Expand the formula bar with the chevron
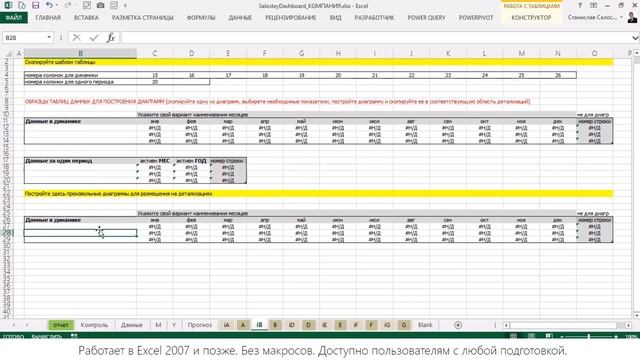The image size is (640, 360). click(x=635, y=38)
